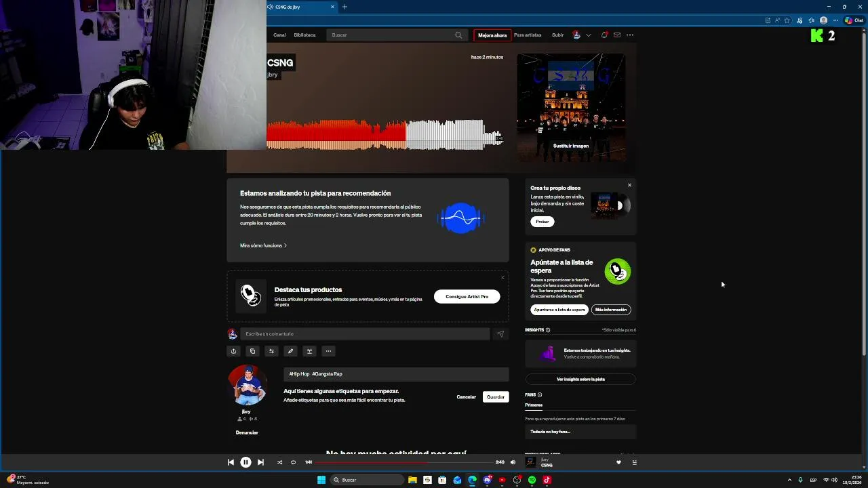Open the next-up queue icon
Viewport: 868px width, 488px height.
tap(635, 462)
